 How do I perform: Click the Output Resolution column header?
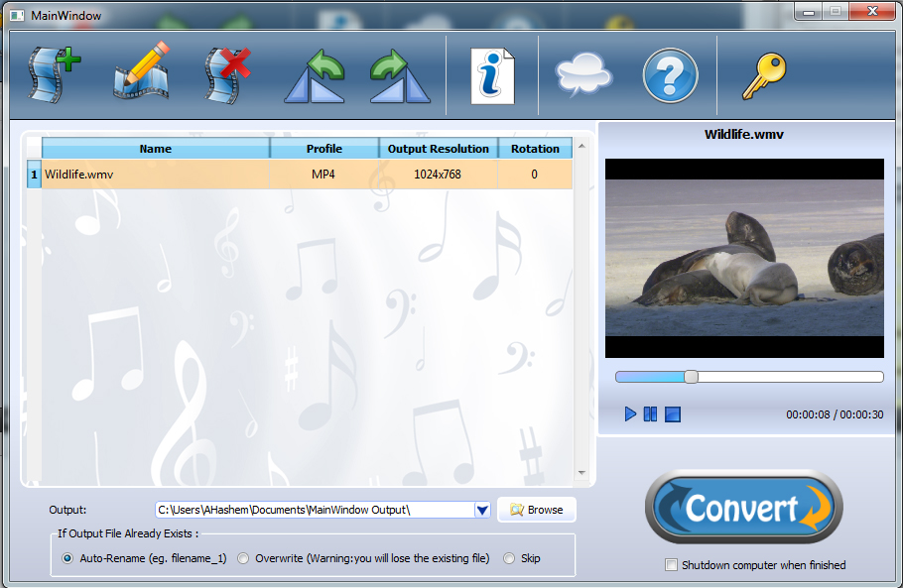pos(439,149)
